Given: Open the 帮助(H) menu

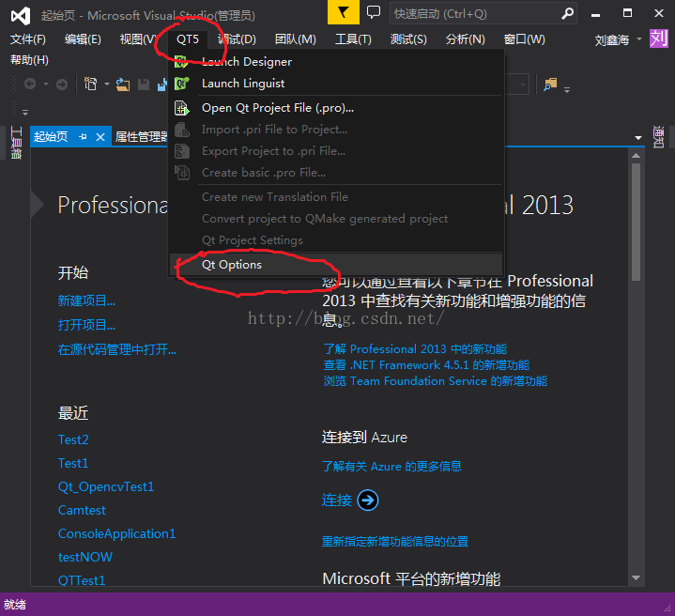Looking at the screenshot, I should click(x=29, y=60).
